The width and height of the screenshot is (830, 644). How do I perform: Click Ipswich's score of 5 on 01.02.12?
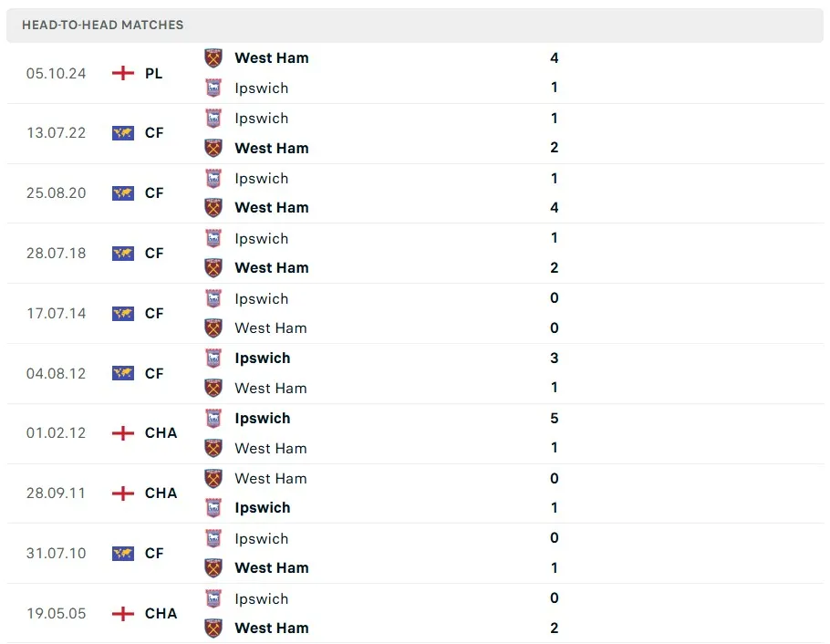click(x=555, y=419)
